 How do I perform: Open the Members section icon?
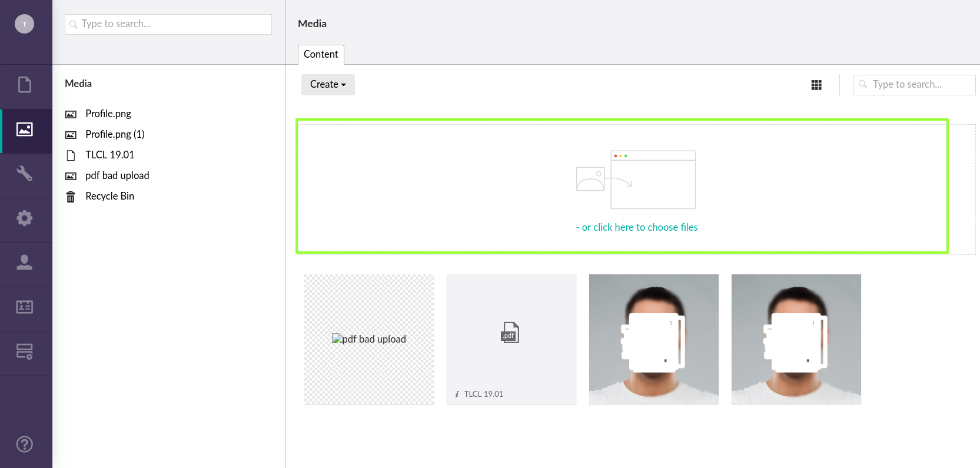pos(25,307)
